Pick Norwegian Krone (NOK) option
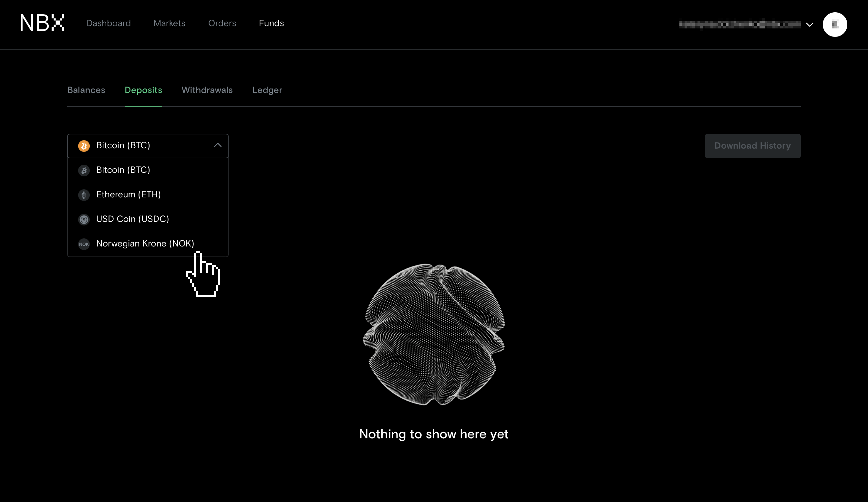The height and width of the screenshot is (502, 868). click(x=145, y=244)
